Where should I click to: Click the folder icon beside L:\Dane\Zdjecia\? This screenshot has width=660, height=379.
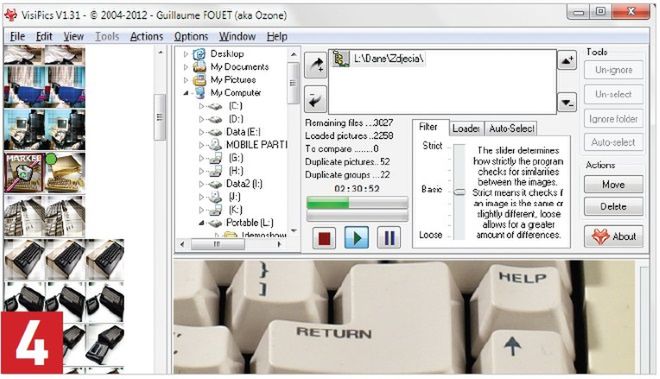[341, 59]
